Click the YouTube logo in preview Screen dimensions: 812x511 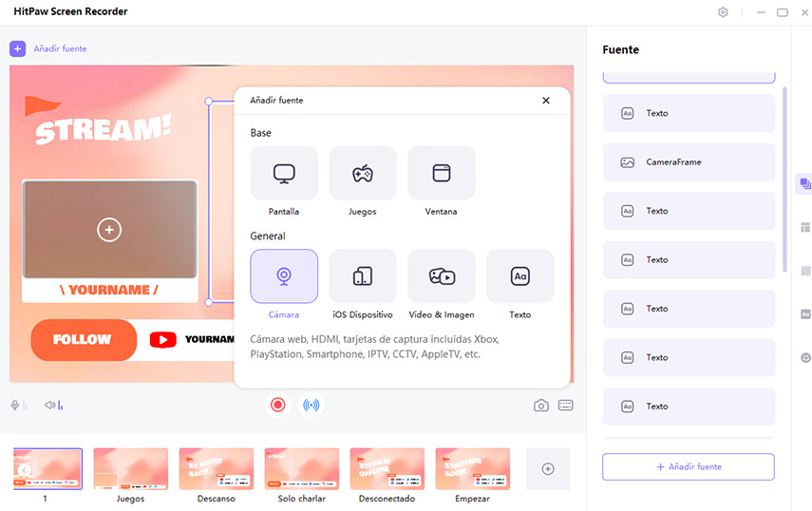pyautogui.click(x=163, y=340)
